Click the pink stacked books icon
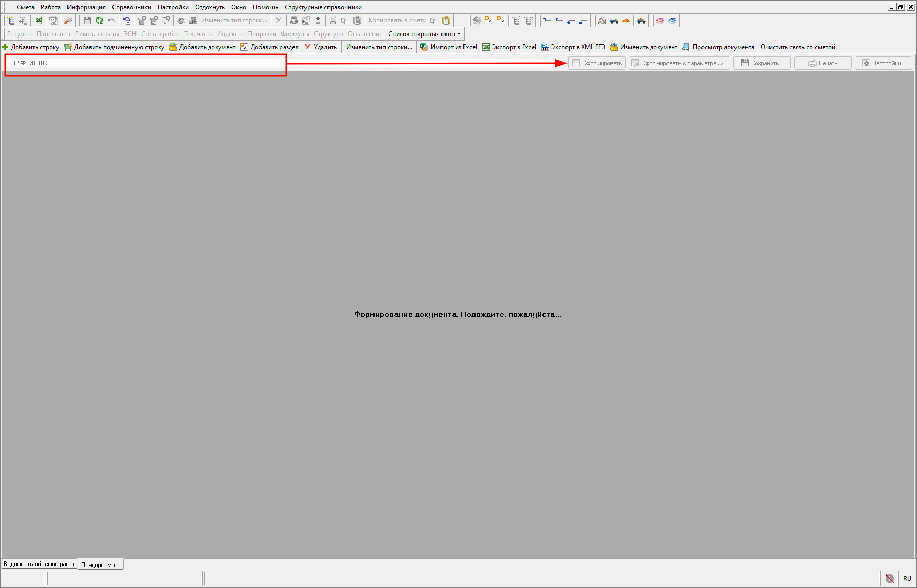 click(660, 20)
